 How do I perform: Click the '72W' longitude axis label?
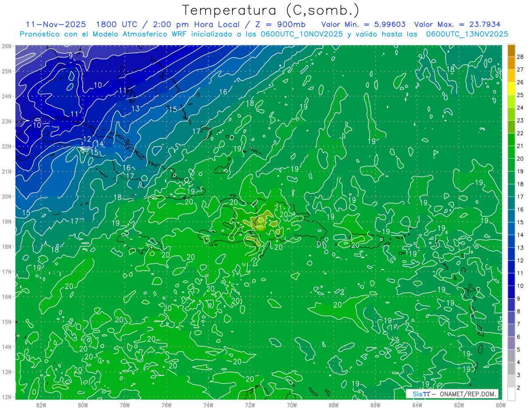point(250,405)
